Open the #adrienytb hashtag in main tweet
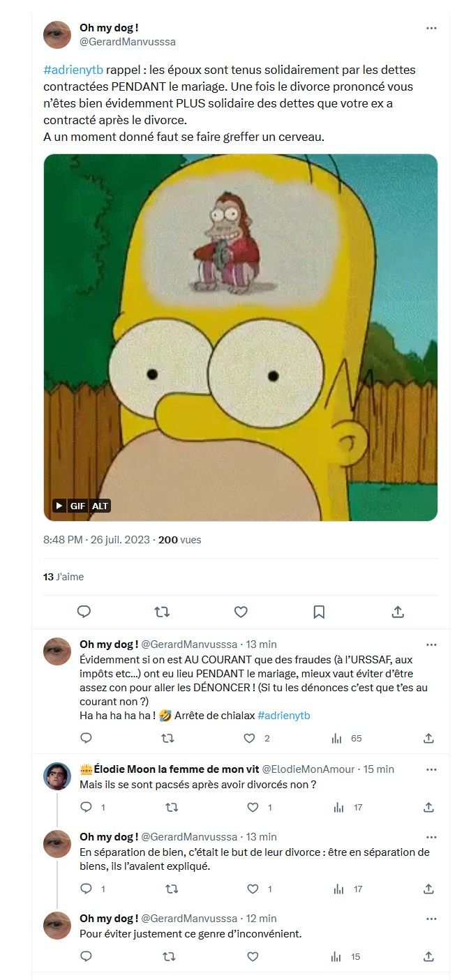The height and width of the screenshot is (980, 471). (x=73, y=70)
